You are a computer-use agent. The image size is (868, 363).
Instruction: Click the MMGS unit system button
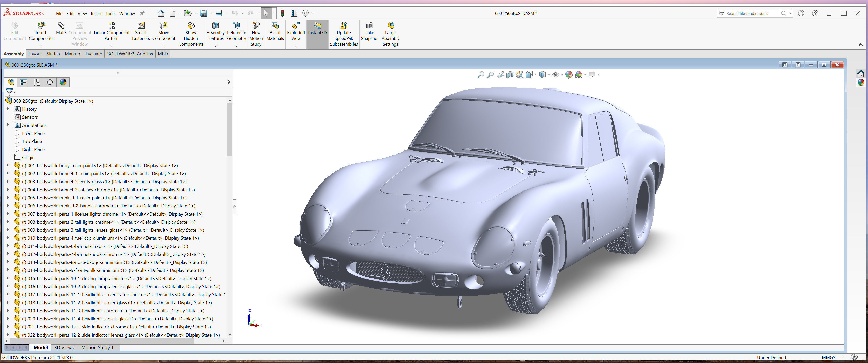[x=828, y=358]
